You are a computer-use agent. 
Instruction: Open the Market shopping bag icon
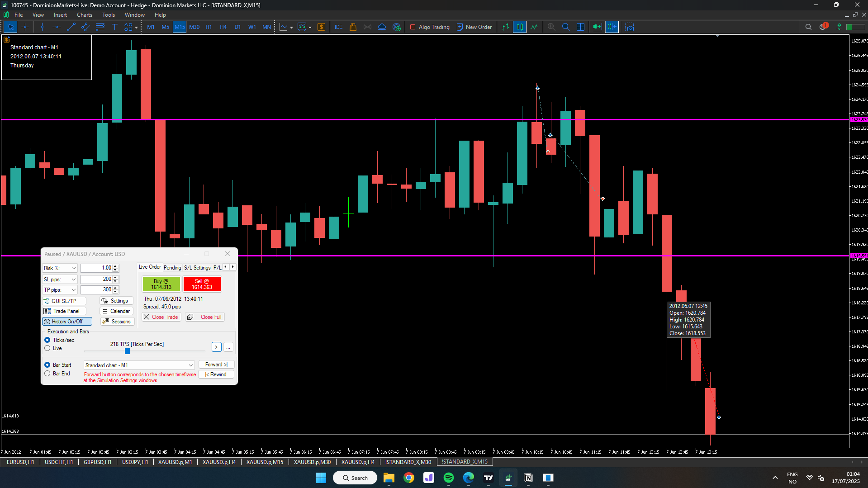pyautogui.click(x=353, y=27)
